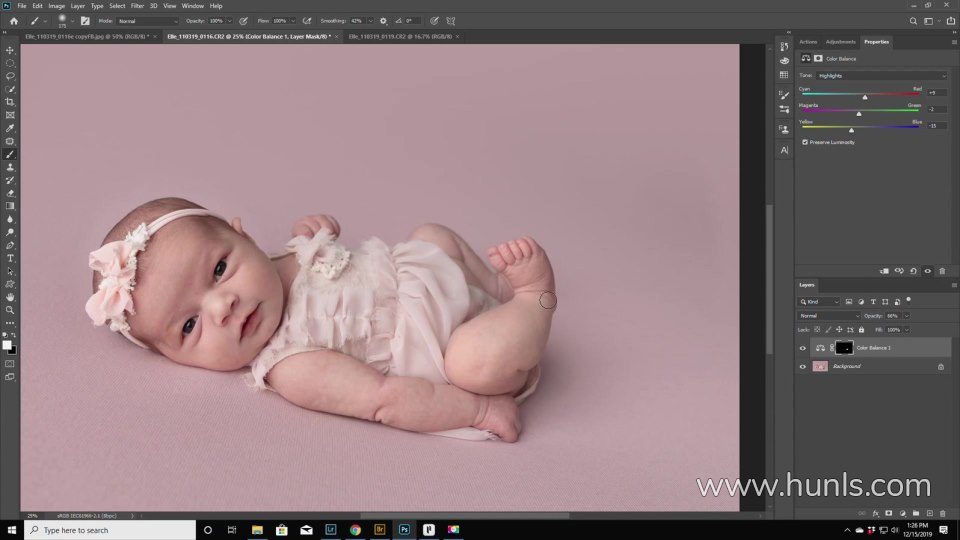
Task: Open the Filter menu
Action: [x=137, y=5]
